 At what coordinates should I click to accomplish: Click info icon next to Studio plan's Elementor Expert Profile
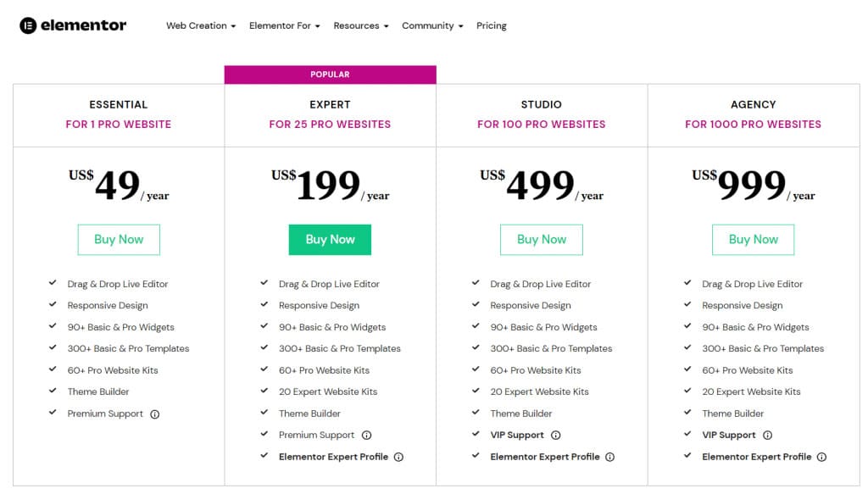[610, 457]
